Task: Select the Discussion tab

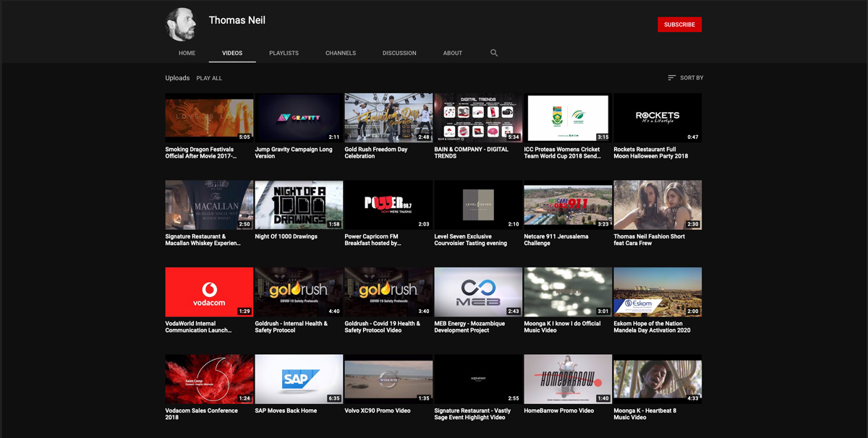Action: click(399, 53)
